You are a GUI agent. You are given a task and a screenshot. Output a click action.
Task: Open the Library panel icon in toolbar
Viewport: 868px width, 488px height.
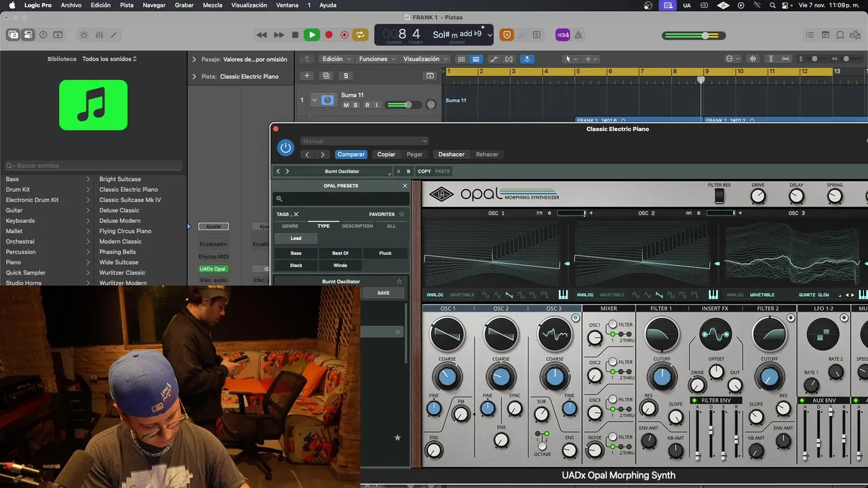pos(13,35)
